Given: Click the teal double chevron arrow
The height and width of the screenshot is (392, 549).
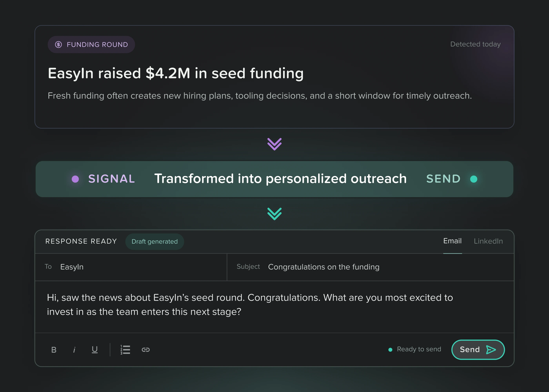Looking at the screenshot, I should pos(274,214).
